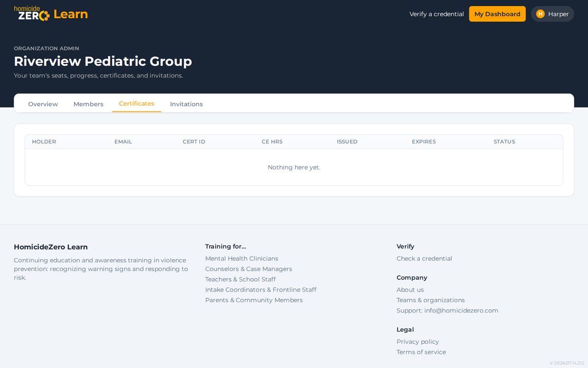Open Counselors & Case Managers link
This screenshot has height=368, width=588.
click(x=248, y=269)
